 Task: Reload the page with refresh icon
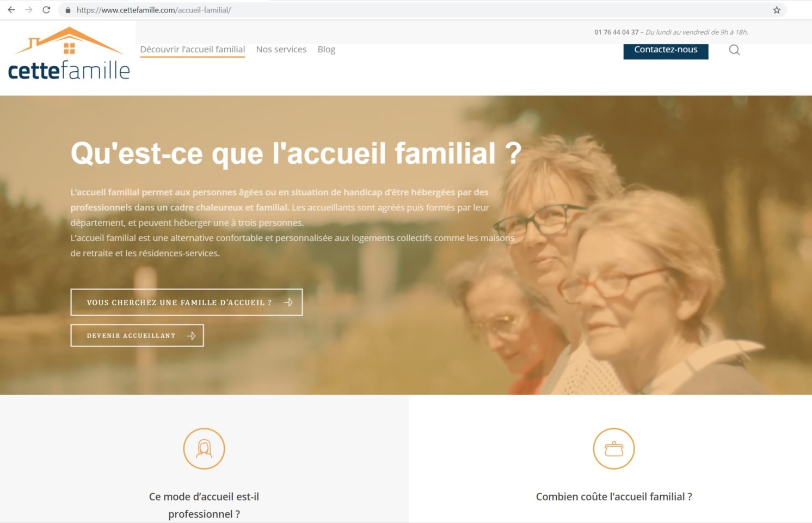pyautogui.click(x=47, y=10)
